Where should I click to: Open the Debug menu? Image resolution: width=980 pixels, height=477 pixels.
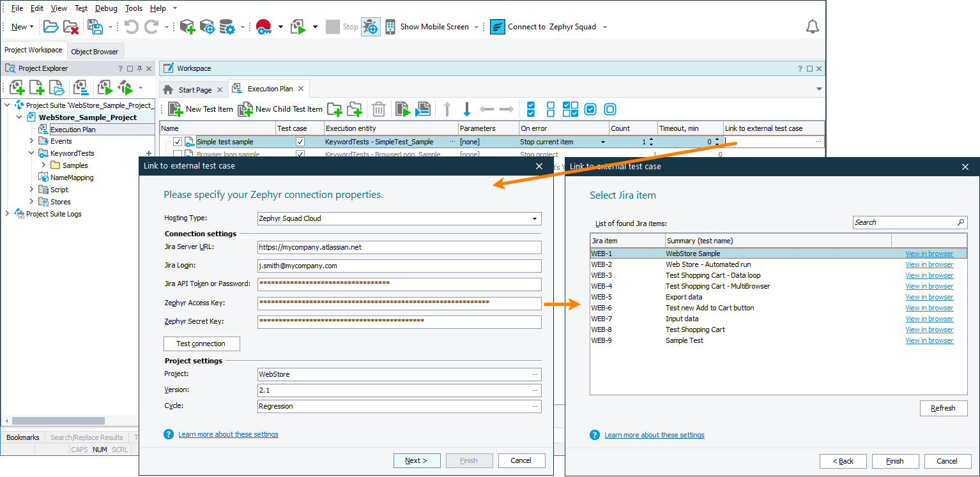tap(106, 8)
